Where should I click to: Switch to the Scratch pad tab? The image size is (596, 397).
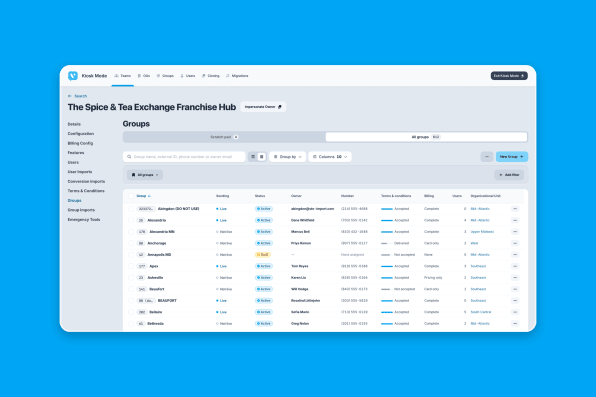pyautogui.click(x=224, y=137)
